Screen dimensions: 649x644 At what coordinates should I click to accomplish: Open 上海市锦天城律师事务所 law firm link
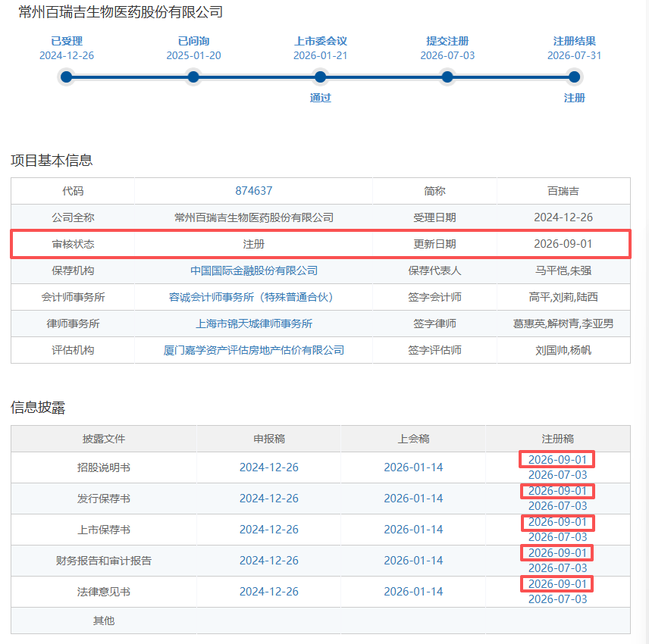click(x=254, y=324)
